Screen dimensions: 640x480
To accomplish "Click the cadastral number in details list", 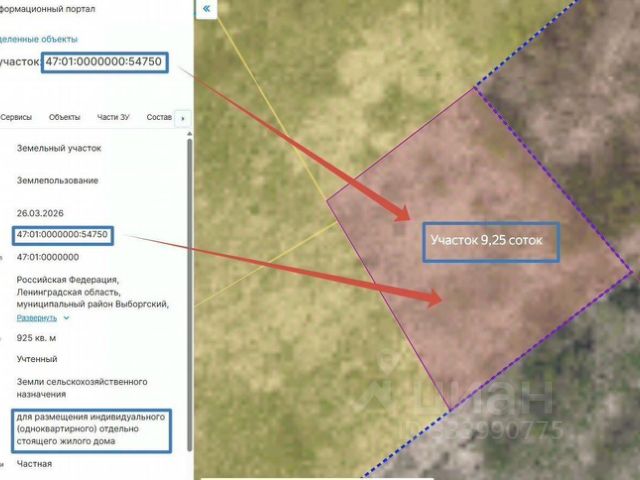I will (62, 235).
